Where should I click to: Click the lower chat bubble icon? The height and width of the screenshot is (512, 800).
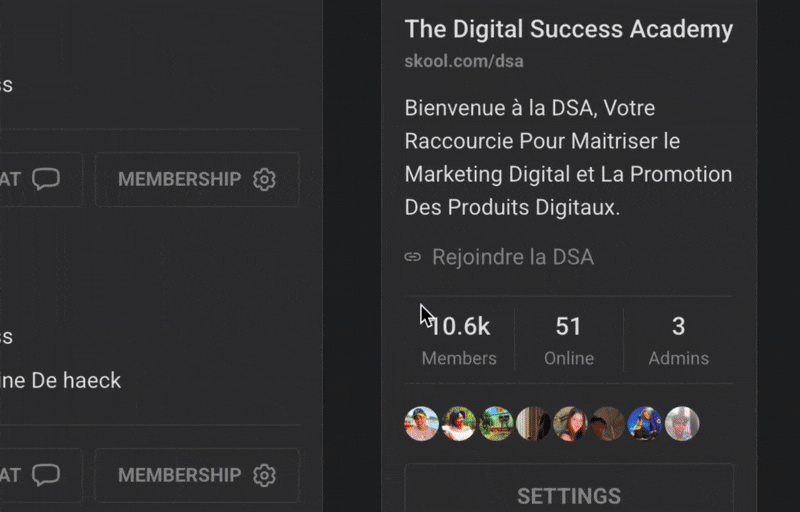(46, 475)
